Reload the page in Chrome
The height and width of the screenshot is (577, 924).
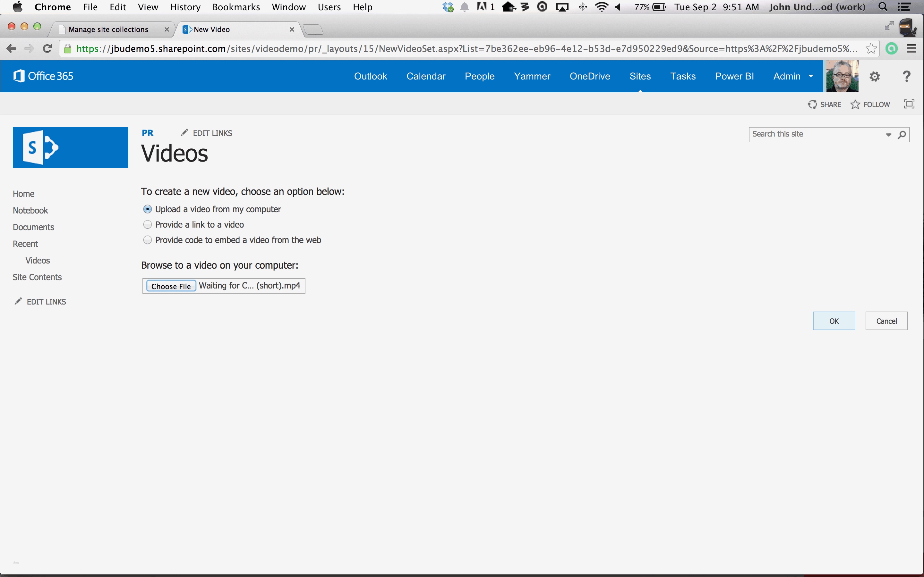[47, 49]
